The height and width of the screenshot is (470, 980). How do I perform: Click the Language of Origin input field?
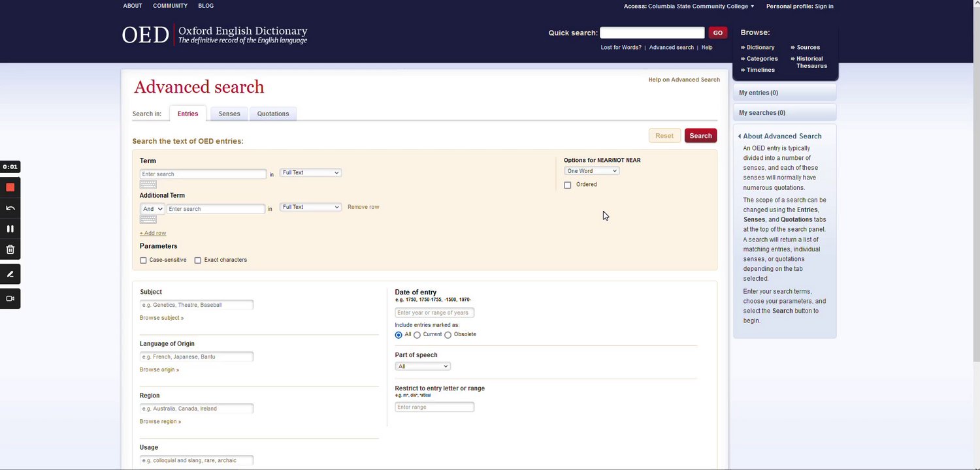[x=197, y=356]
